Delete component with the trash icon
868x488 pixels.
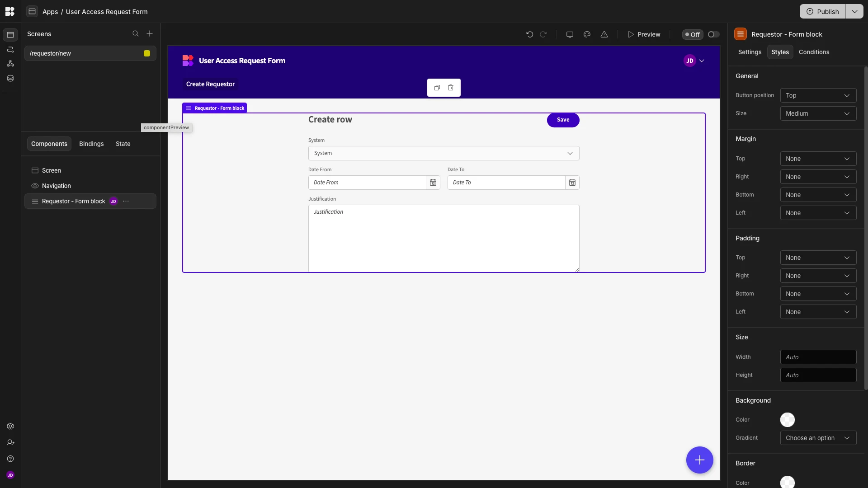pyautogui.click(x=451, y=88)
